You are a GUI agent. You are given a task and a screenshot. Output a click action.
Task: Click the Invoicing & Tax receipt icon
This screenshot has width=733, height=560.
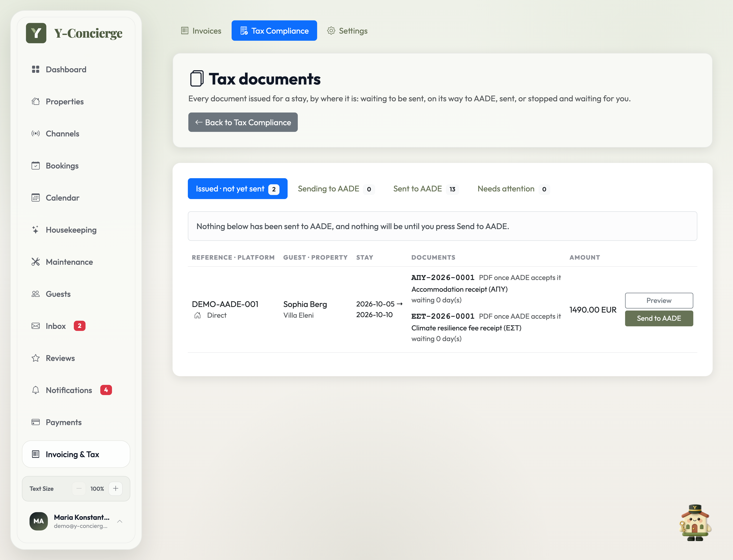click(x=36, y=454)
